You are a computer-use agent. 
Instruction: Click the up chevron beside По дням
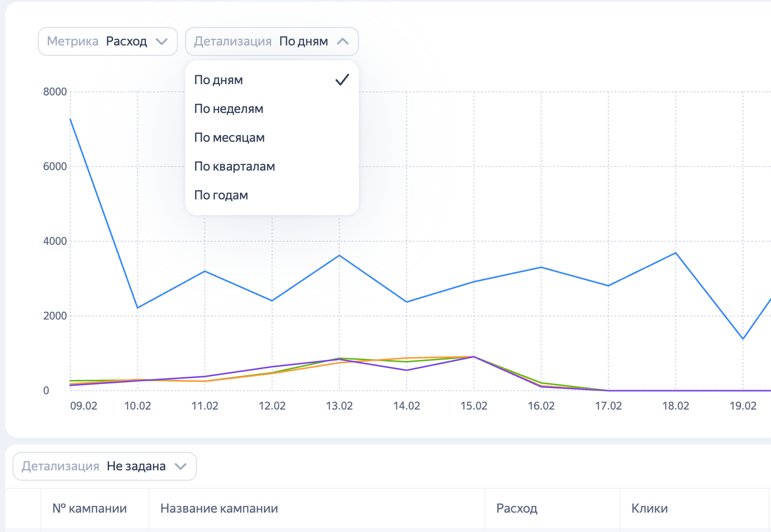pos(343,41)
